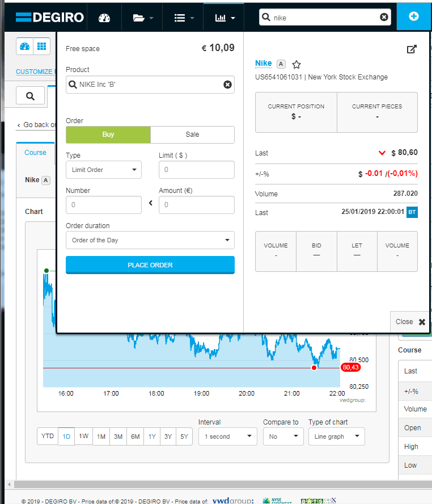This screenshot has height=504, width=432.
Task: Click the 'CURRENT POSITION' box
Action: 296,112
